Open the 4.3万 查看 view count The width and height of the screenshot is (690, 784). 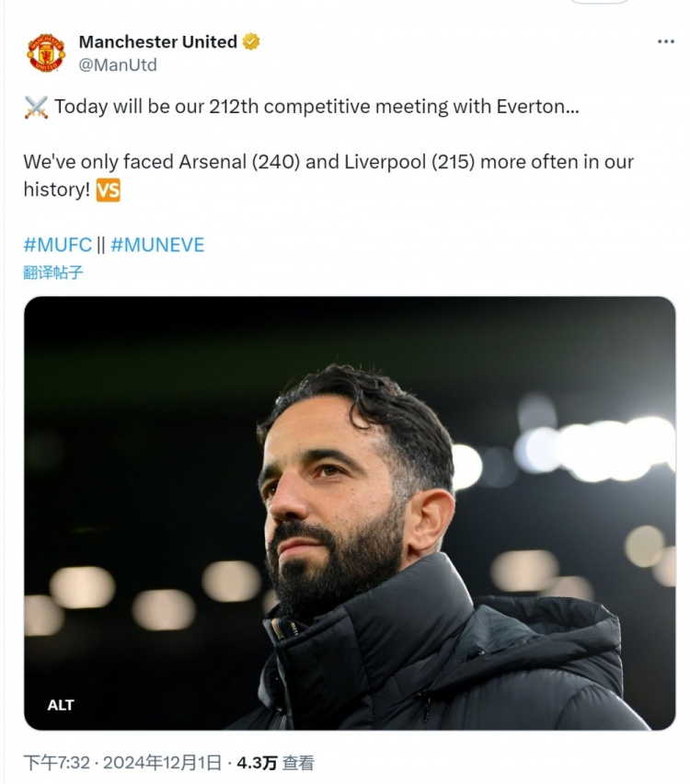click(275, 763)
